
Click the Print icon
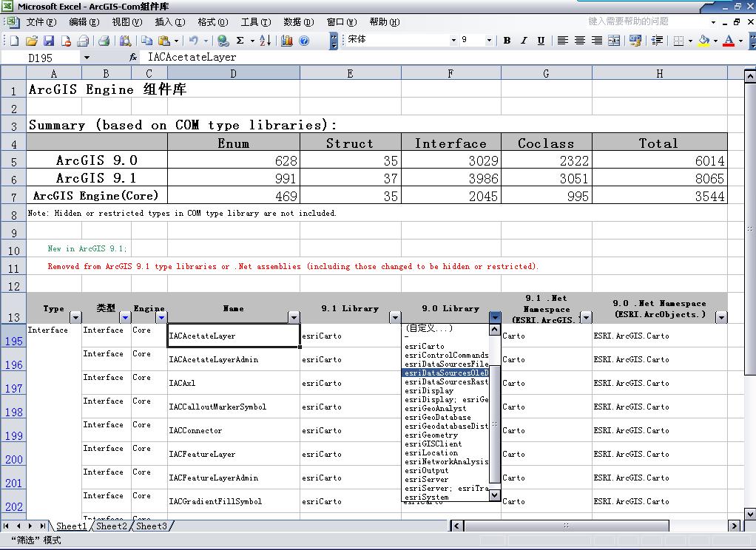coord(104,41)
